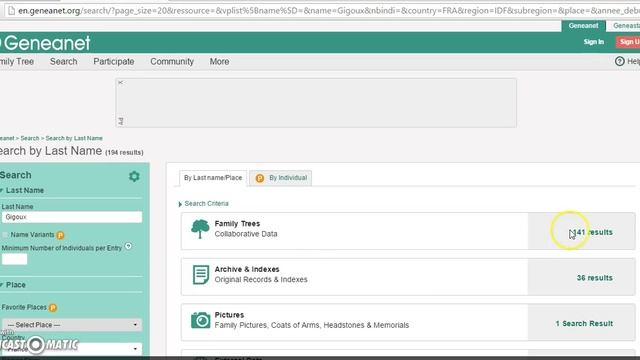The image size is (640, 360).
Task: Open the Archive & Indexes 36 results
Action: pos(594,278)
